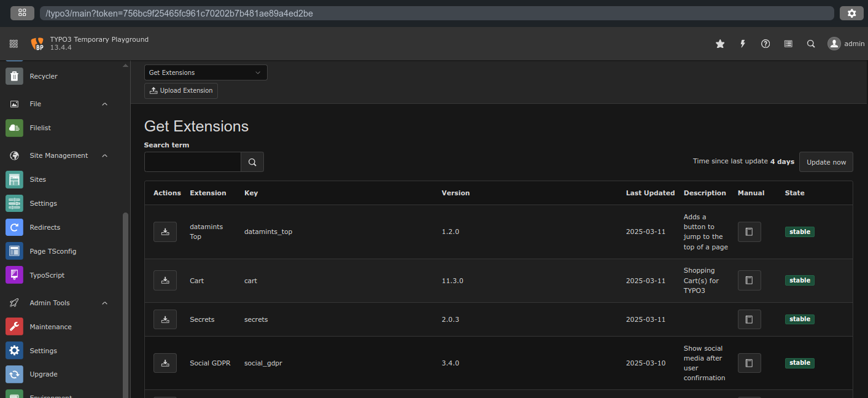The width and height of the screenshot is (868, 398).
Task: Click stable badge in Cart row
Action: click(x=800, y=280)
